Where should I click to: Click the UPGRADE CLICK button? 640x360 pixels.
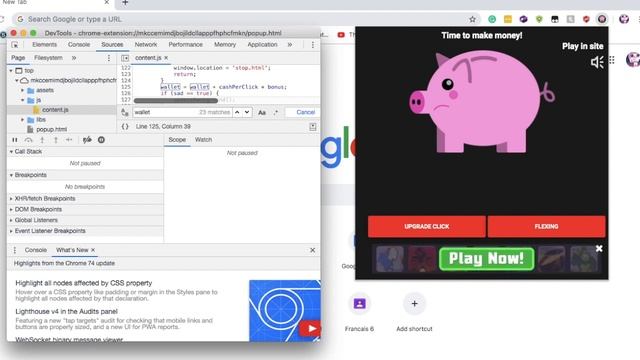pos(427,227)
